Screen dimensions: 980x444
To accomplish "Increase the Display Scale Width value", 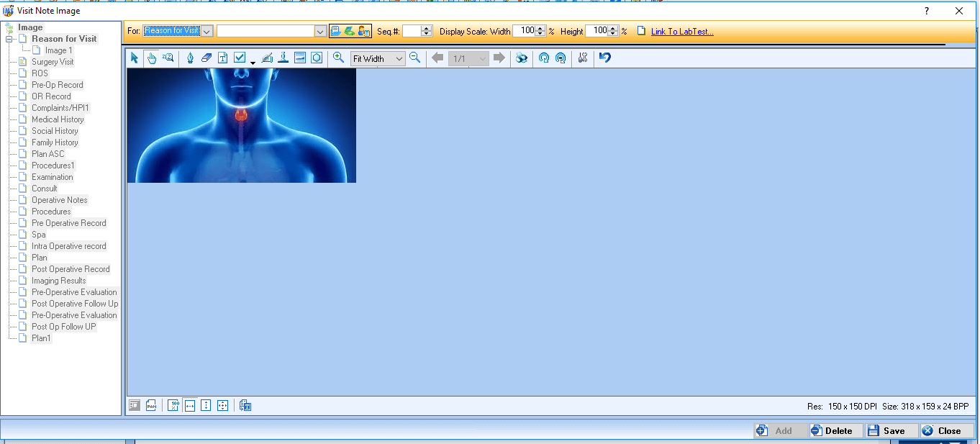I will (x=541, y=29).
